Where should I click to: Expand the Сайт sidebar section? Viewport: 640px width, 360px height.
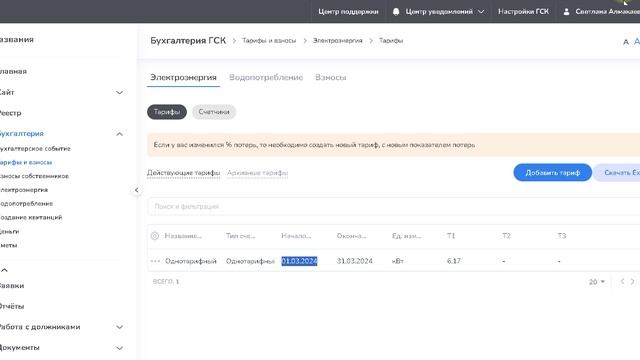[x=119, y=93]
